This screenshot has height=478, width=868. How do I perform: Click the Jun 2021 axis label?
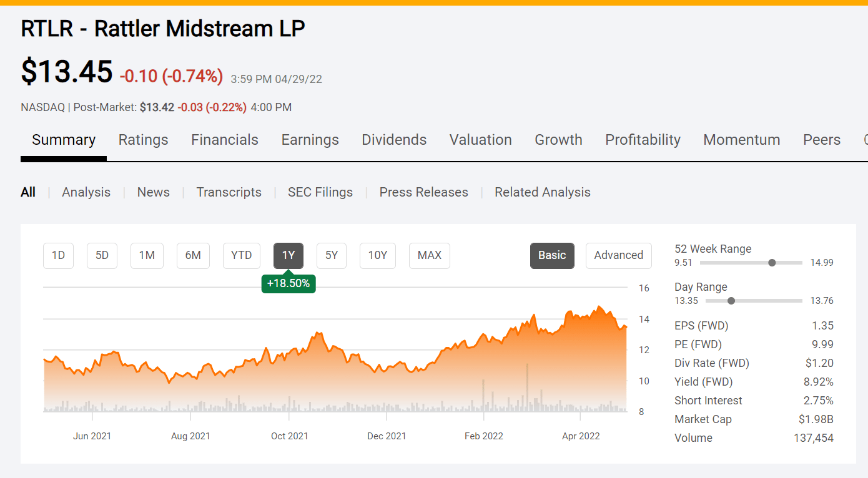(x=92, y=436)
